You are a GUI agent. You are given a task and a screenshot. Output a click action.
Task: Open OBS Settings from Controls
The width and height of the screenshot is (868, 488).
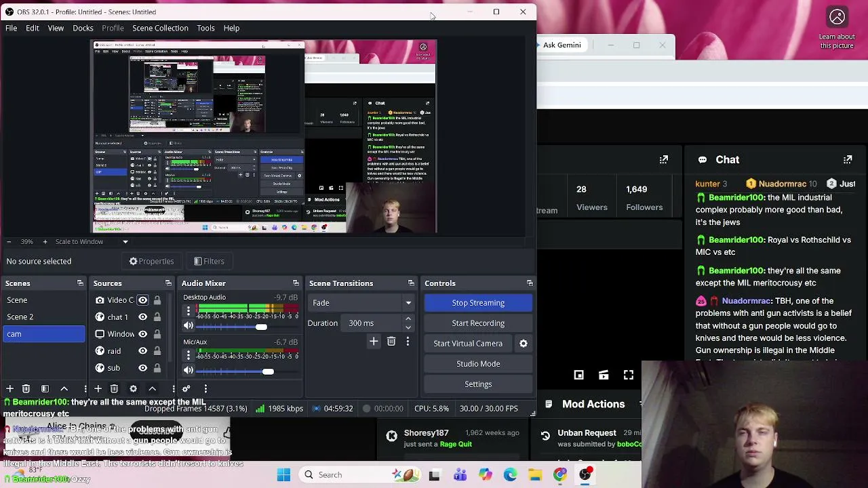(x=478, y=384)
